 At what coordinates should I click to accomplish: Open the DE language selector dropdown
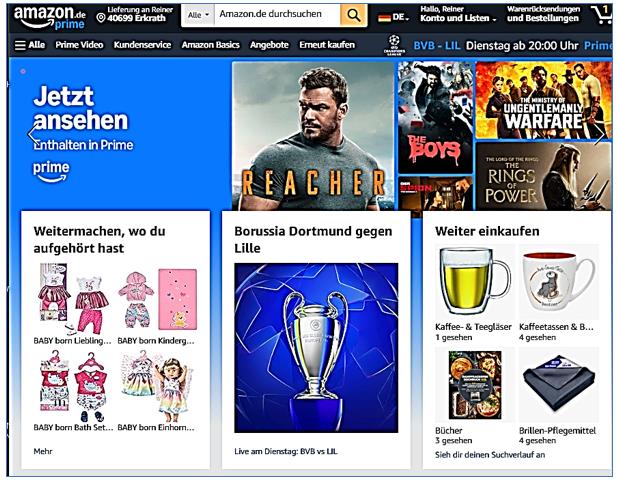(393, 17)
